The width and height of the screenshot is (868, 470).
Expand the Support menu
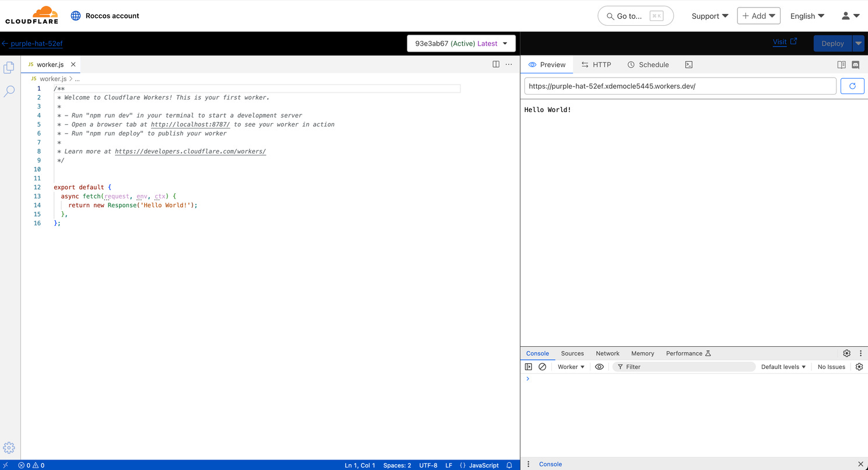pyautogui.click(x=710, y=16)
